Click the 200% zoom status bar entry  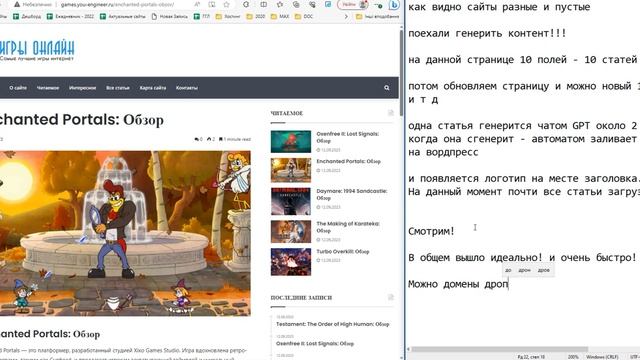tap(573, 357)
